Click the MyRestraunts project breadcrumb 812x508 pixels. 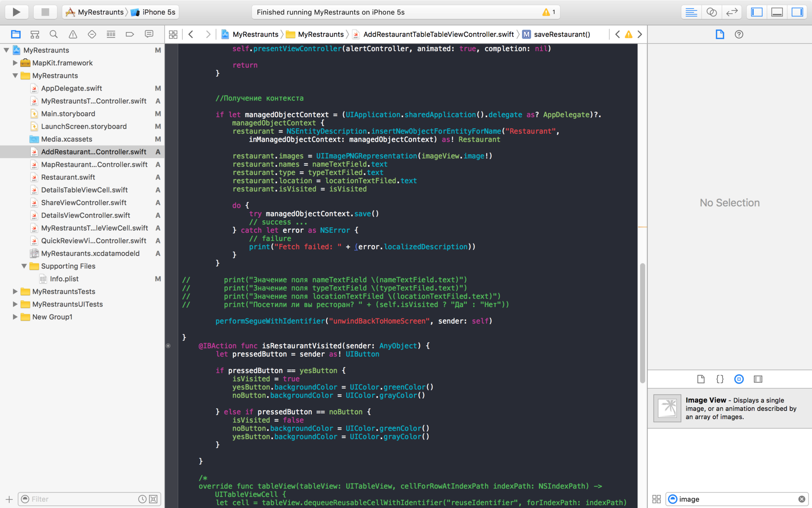coord(250,34)
